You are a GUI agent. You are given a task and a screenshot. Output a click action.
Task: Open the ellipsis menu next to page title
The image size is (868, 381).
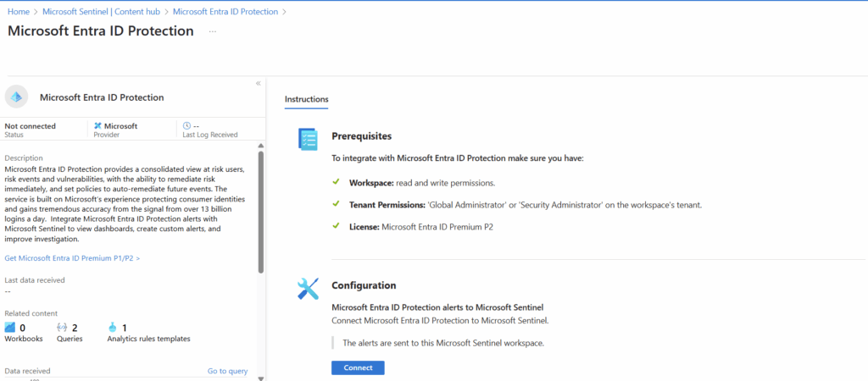tap(213, 31)
